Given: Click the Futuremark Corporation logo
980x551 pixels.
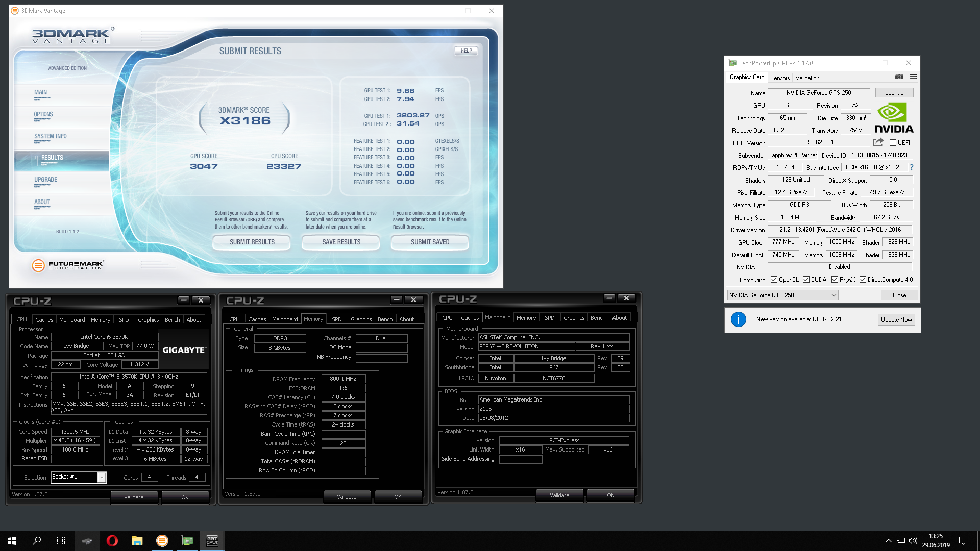Looking at the screenshot, I should [67, 265].
